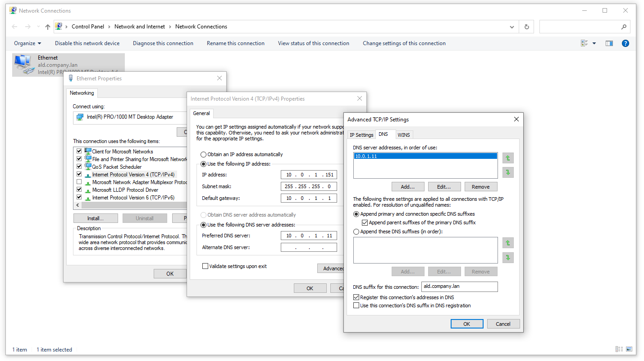Switch to large icons view in status bar

click(x=629, y=349)
